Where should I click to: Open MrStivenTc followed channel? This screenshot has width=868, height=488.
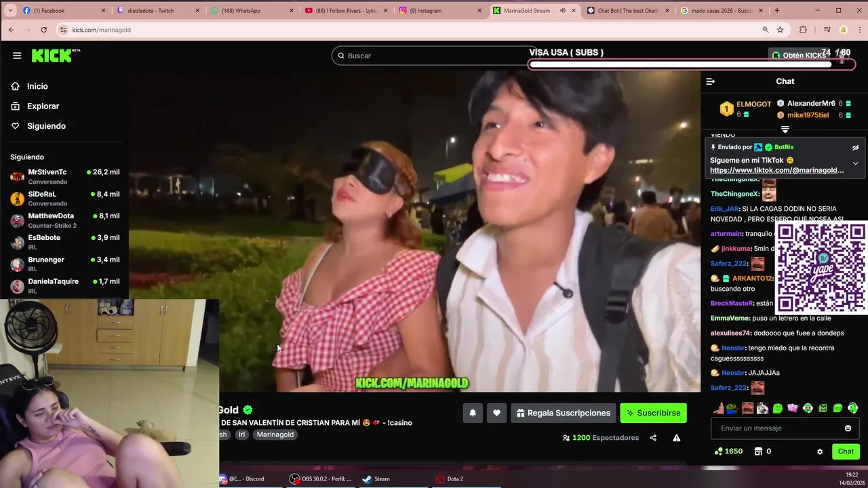point(64,176)
